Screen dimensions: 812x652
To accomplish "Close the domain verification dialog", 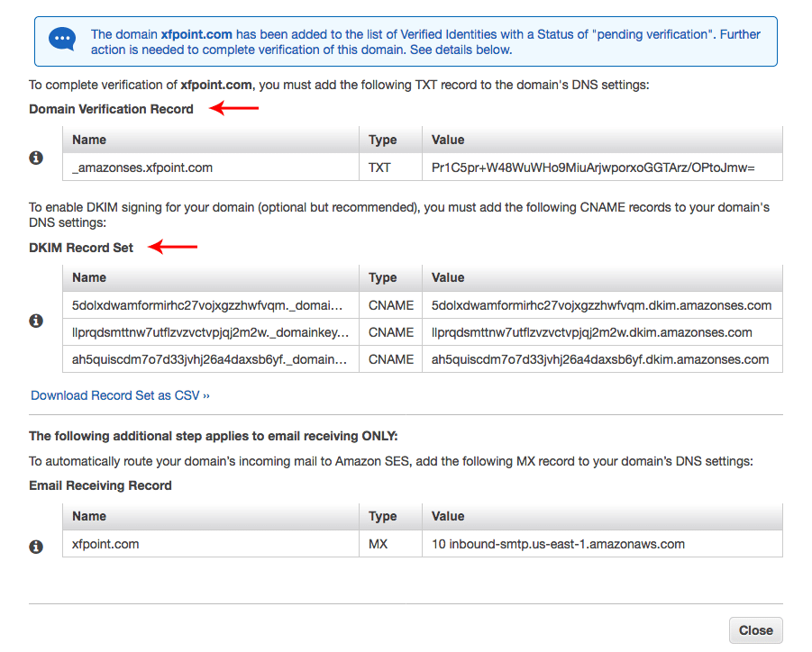I will point(755,630).
